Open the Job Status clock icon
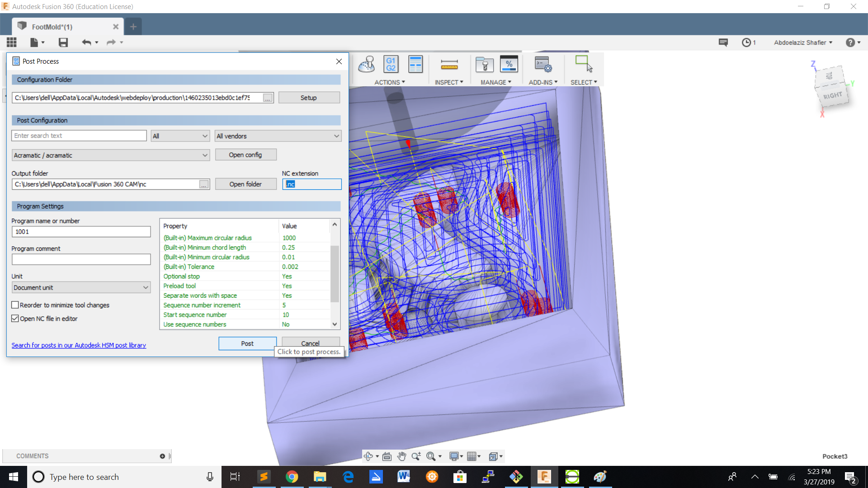 [x=746, y=42]
